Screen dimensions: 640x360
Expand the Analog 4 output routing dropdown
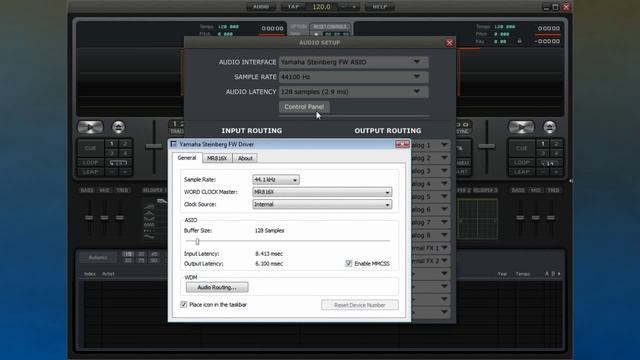pos(430,184)
